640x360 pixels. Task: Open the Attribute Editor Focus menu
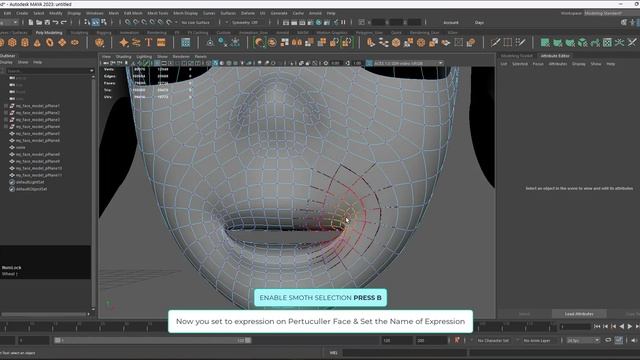coord(538,64)
